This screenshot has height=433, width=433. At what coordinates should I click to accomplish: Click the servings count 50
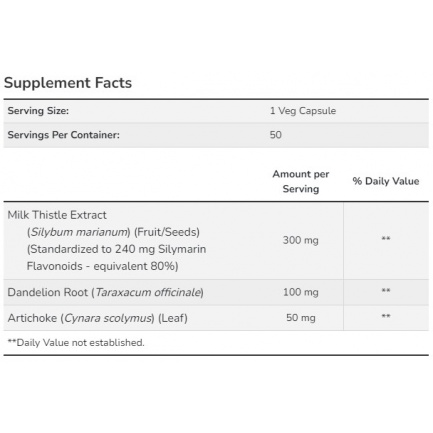(x=275, y=135)
